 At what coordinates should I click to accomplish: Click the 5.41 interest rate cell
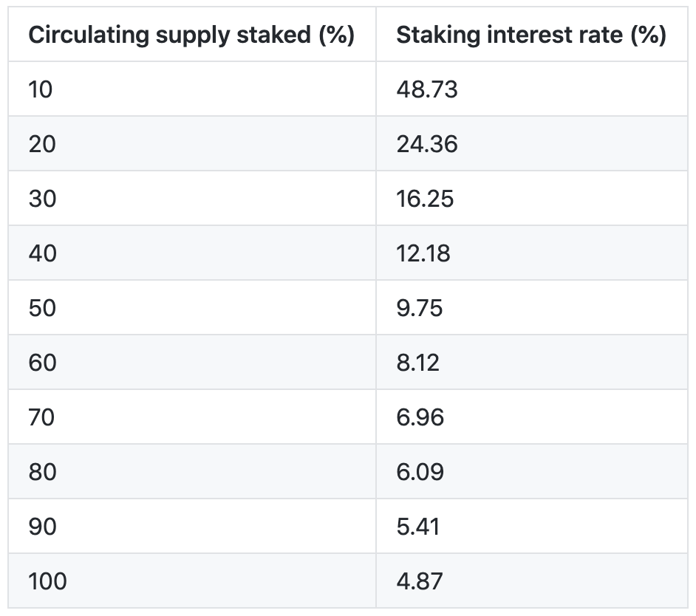click(418, 527)
